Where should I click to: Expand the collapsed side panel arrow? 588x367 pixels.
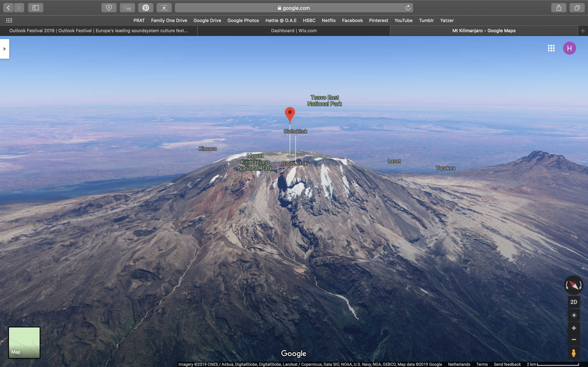[x=4, y=49]
